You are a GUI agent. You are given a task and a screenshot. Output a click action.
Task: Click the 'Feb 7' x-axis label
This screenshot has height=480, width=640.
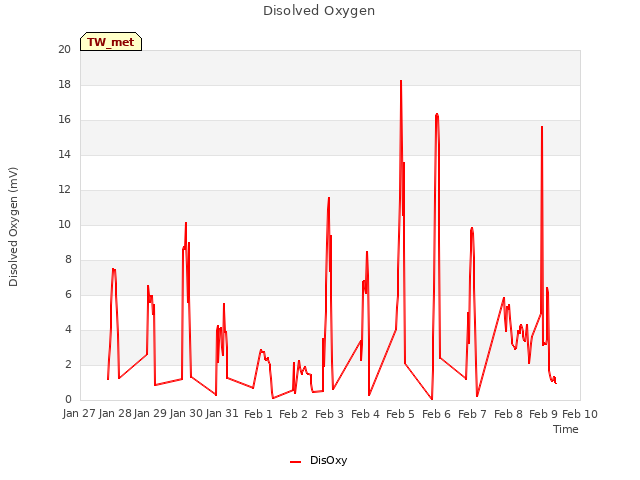tap(472, 414)
